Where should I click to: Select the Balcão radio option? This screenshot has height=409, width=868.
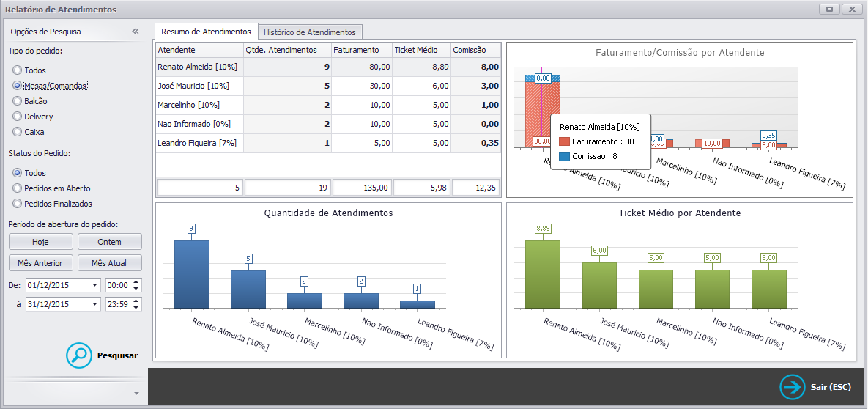[x=17, y=101]
